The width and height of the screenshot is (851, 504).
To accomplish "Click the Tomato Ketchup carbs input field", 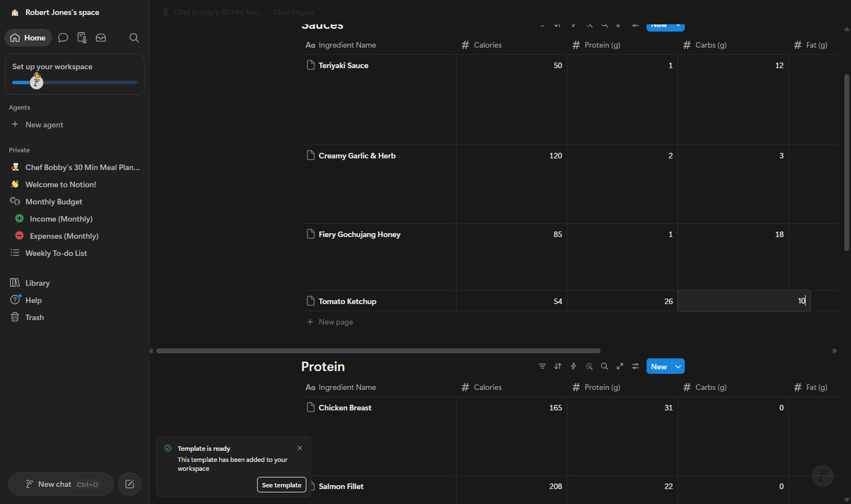I will tap(744, 301).
